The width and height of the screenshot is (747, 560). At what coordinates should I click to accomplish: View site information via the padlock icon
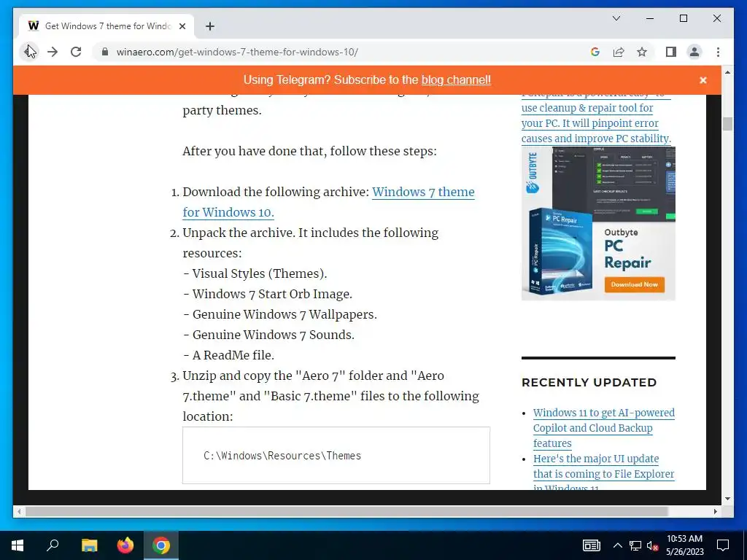(x=105, y=52)
